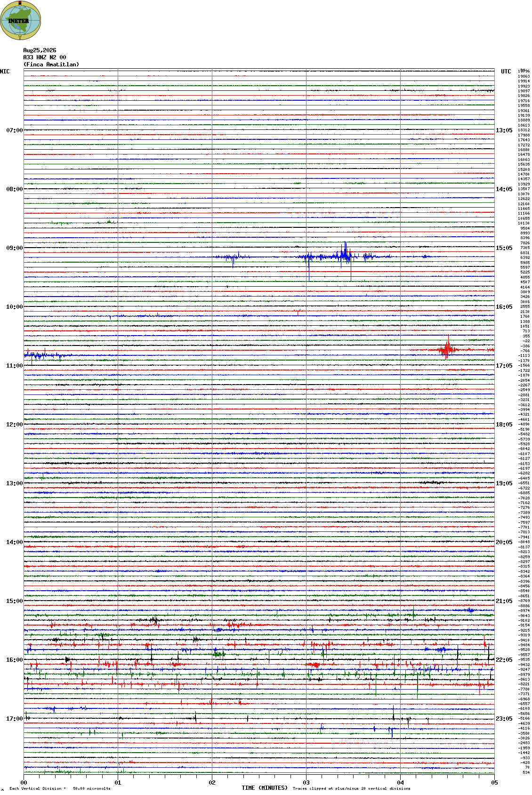Viewport: 532px width, 795px height.
Task: Click the 19:05 UTC time label
Action: click(x=504, y=483)
